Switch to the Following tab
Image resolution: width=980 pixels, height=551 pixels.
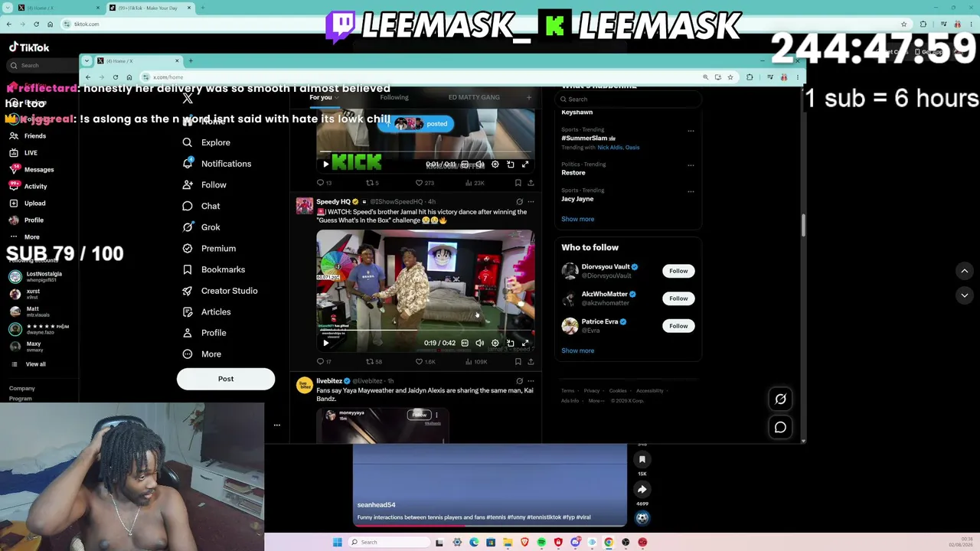point(394,97)
